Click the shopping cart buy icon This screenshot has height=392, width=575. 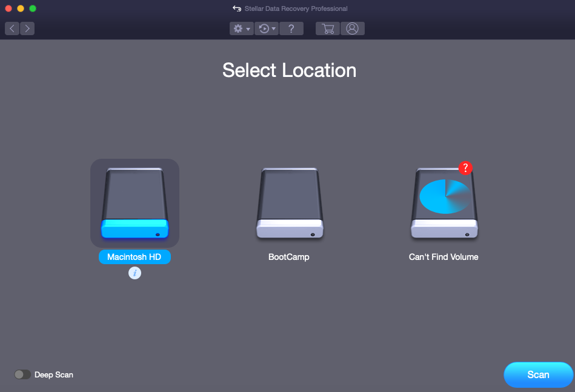[x=327, y=28]
